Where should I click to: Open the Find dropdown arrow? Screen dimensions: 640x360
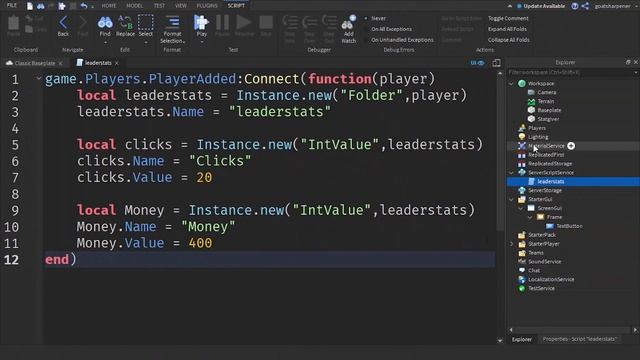105,42
